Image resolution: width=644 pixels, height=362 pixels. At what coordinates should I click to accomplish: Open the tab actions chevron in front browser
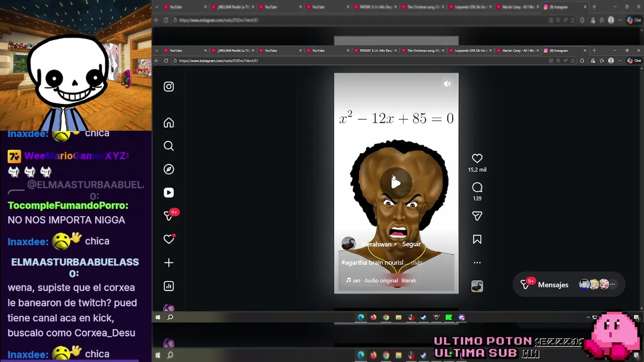click(x=156, y=50)
